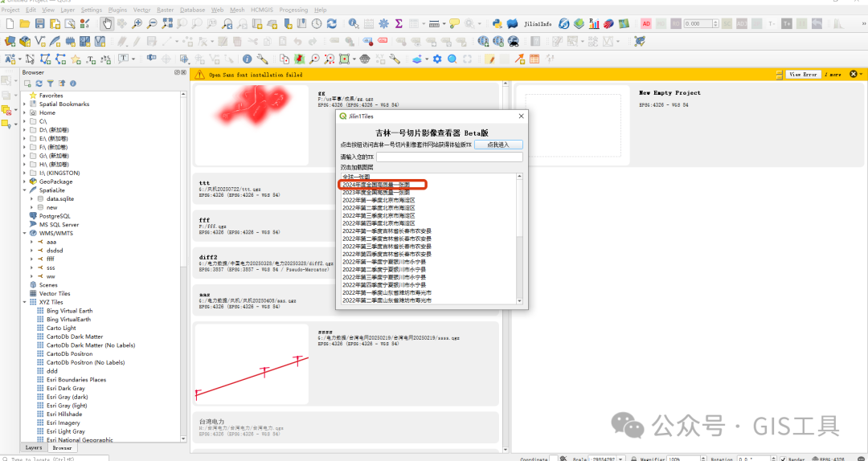Select CartoDb Dark Matter tile entry
The image size is (868, 461).
75,337
